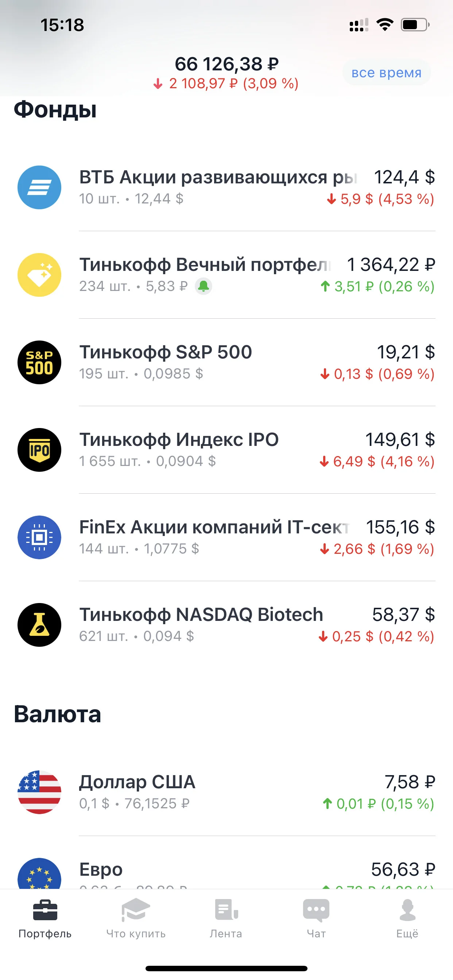This screenshot has width=453, height=980.
Task: Tap the Тинькофф NASDAQ Biotech loss figure
Action: (376, 636)
